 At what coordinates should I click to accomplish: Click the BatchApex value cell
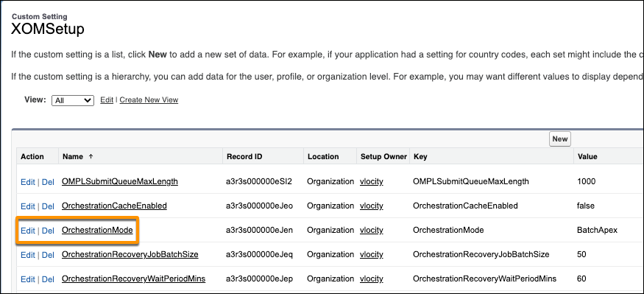pyautogui.click(x=597, y=231)
